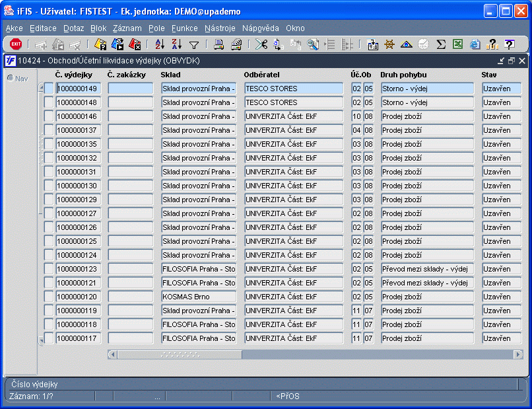The height and width of the screenshot is (409, 532).
Task: Click the record list scroll-up arrow
Action: pyautogui.click(x=41, y=88)
